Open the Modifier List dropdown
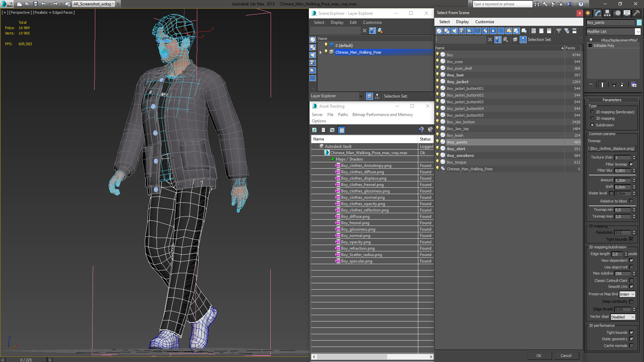Image resolution: width=644 pixels, height=362 pixels. (638, 32)
